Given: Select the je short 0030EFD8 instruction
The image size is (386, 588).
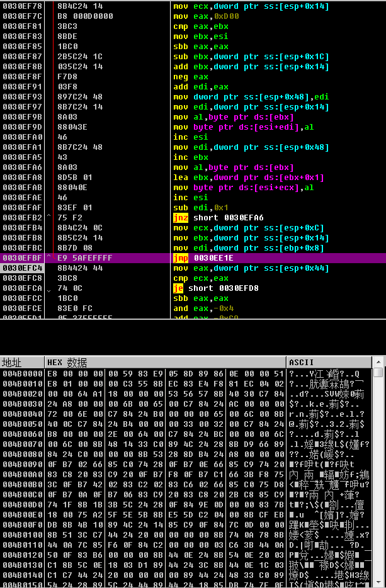Looking at the screenshot, I should (216, 288).
